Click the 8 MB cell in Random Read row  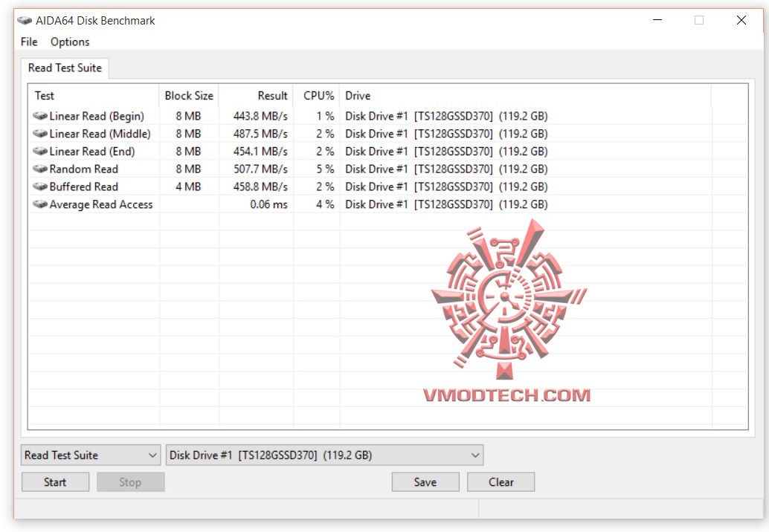[x=188, y=169]
